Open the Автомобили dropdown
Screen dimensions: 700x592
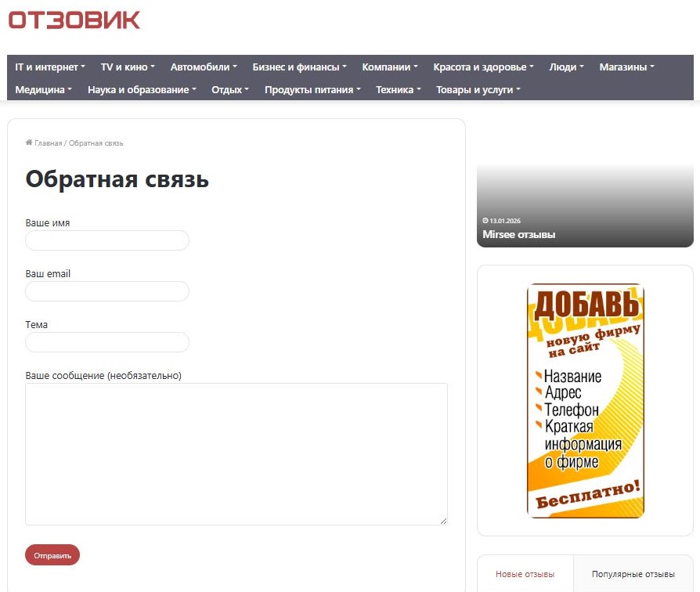tap(204, 67)
